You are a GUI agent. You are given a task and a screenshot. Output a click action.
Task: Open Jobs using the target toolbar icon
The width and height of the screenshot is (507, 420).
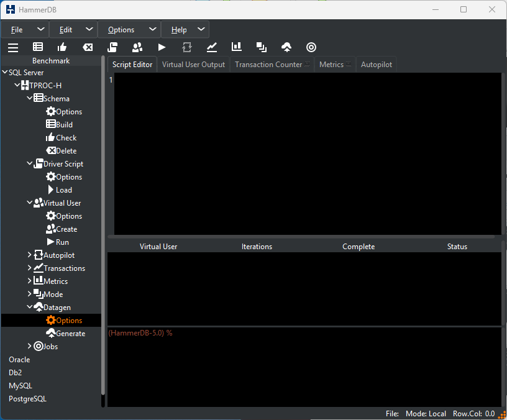click(x=311, y=47)
